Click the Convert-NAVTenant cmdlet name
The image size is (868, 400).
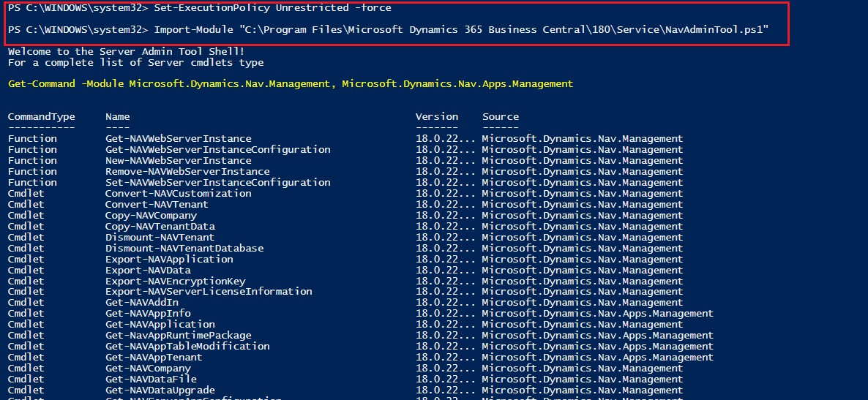[157, 204]
